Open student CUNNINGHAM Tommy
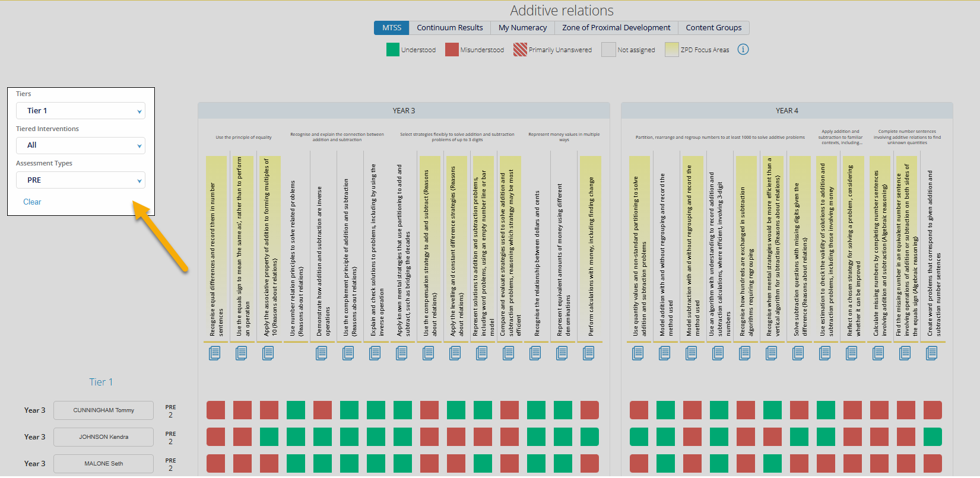The image size is (980, 478). click(104, 410)
